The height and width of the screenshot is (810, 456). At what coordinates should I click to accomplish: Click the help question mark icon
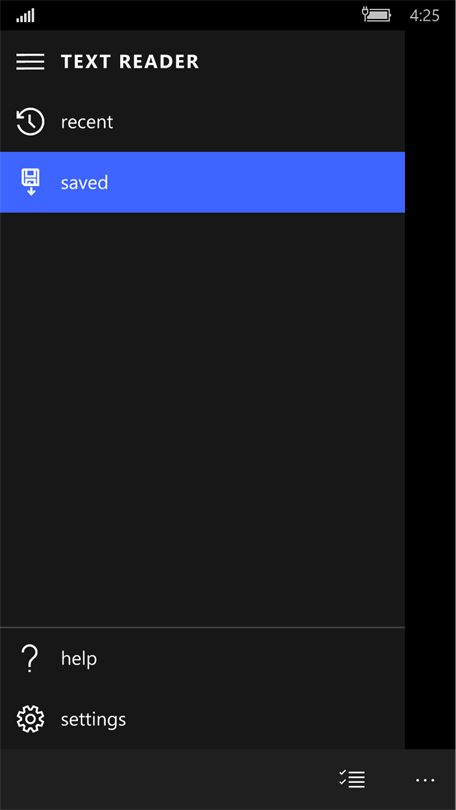(30, 658)
